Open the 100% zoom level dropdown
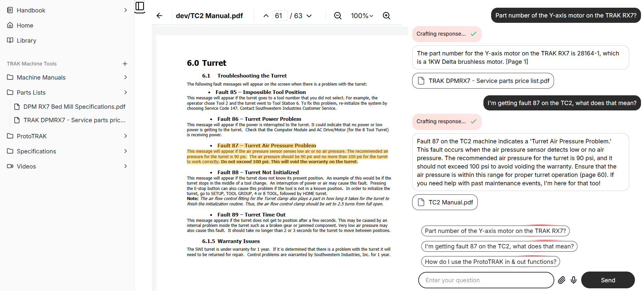 (362, 16)
